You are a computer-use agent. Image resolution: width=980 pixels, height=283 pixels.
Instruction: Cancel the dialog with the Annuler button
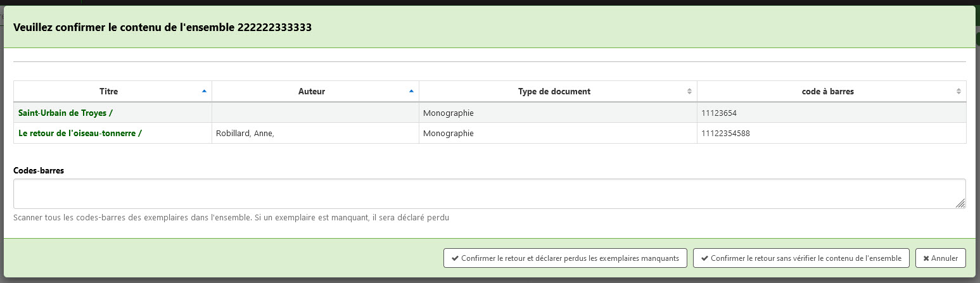tap(941, 258)
